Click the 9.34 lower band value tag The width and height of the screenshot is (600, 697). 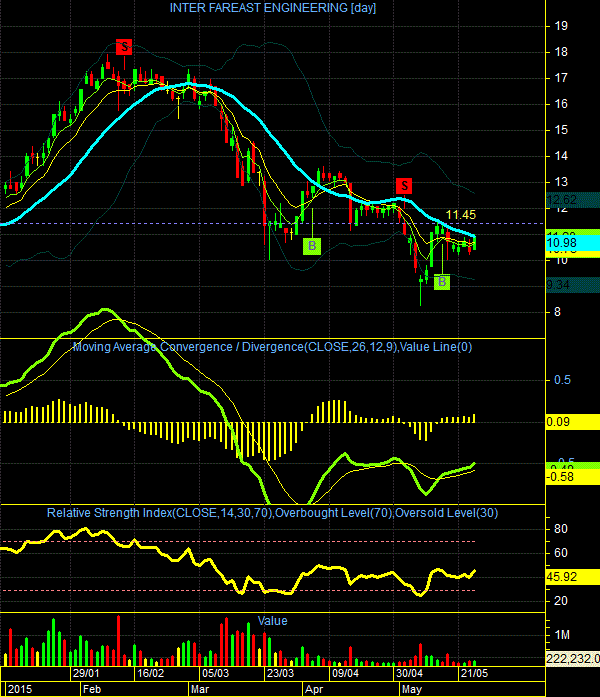click(573, 284)
